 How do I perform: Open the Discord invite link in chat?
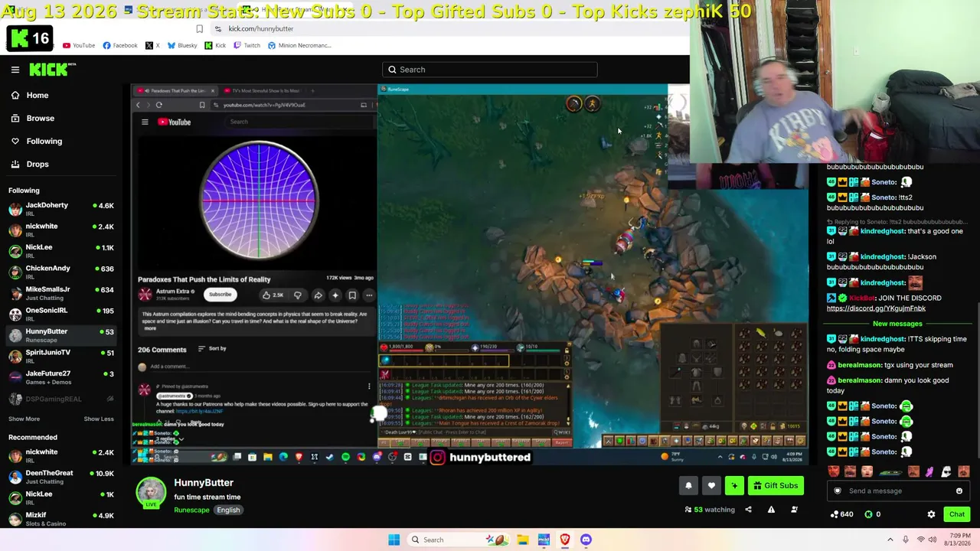(x=876, y=308)
